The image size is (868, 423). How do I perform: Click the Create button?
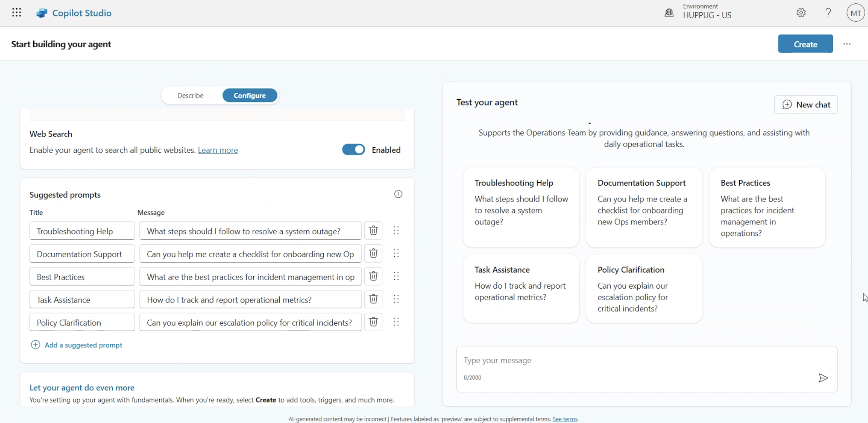(805, 44)
